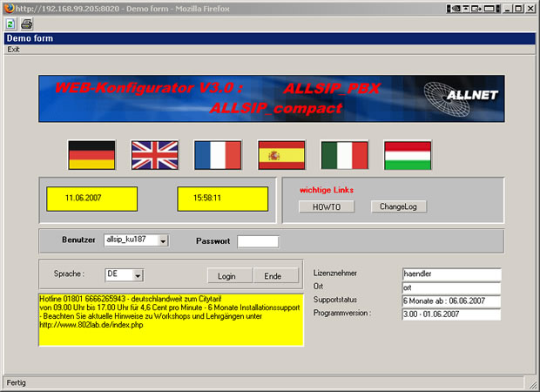This screenshot has height=392, width=540.
Task: Click the Ende button
Action: pos(273,276)
